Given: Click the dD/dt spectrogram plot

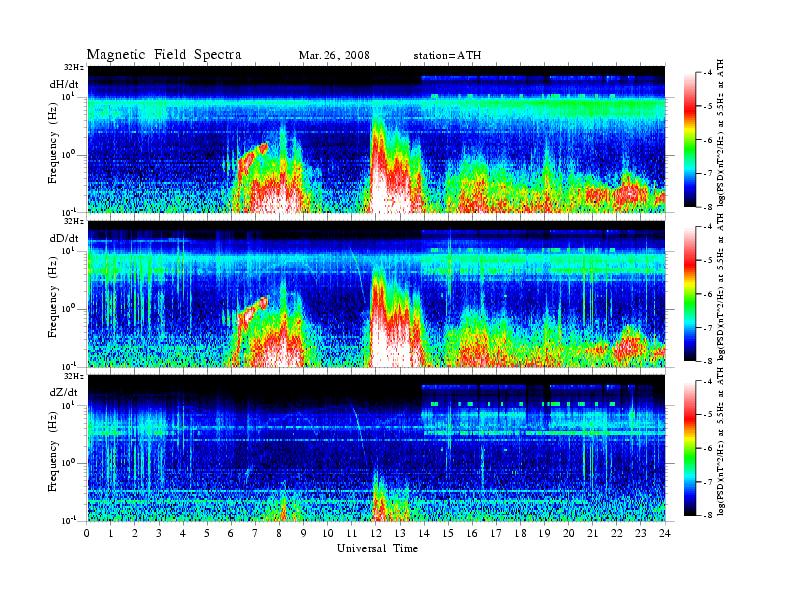Looking at the screenshot, I should coord(376,294).
